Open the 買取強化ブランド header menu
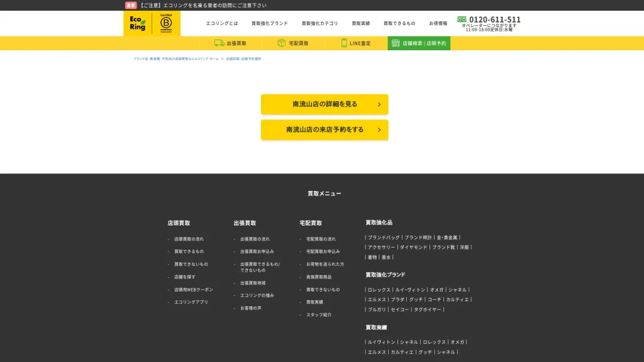644x362 pixels. pos(269,23)
